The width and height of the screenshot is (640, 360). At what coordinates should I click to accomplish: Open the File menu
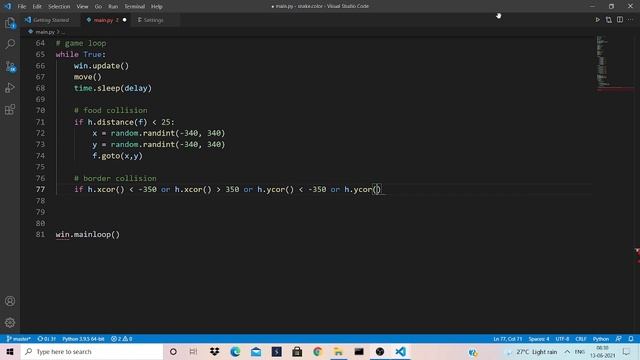(x=22, y=7)
